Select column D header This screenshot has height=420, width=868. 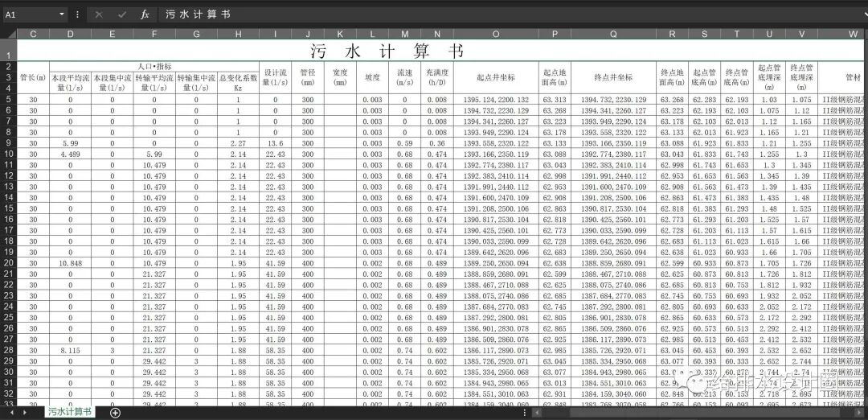(70, 34)
